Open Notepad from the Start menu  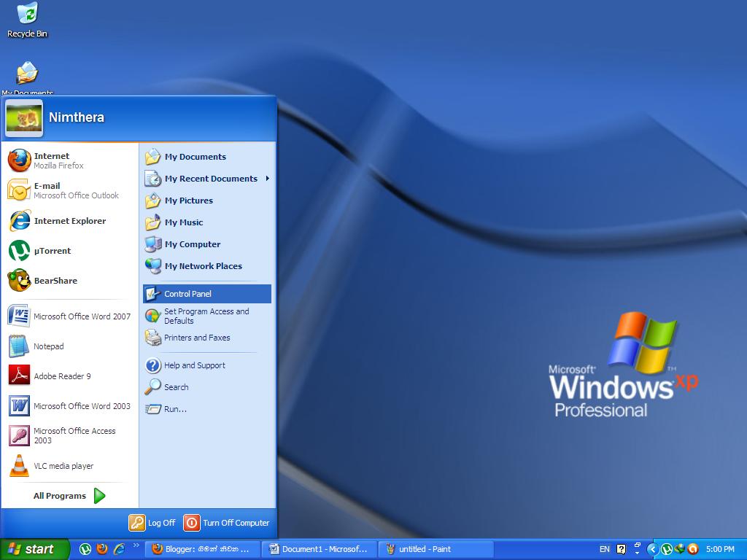(x=70, y=346)
